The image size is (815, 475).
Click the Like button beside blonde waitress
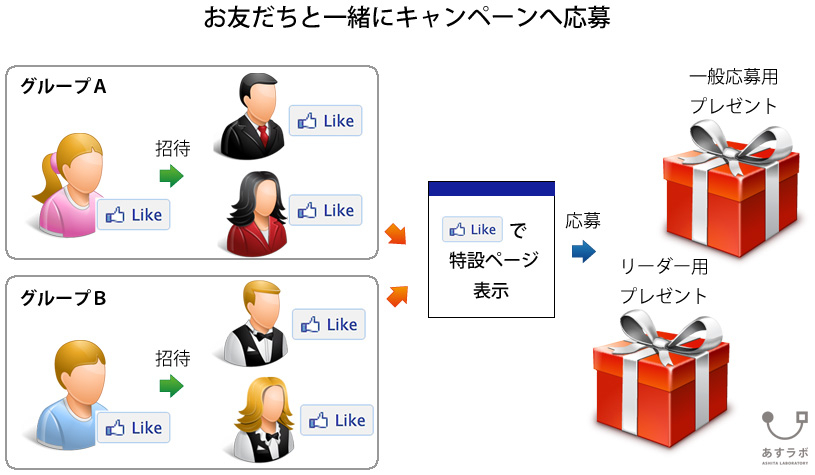point(337,420)
